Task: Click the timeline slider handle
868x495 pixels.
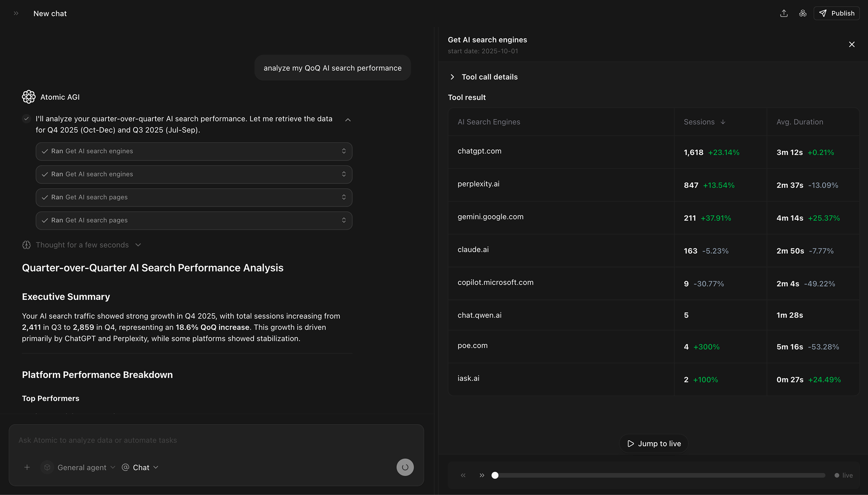Action: pyautogui.click(x=495, y=475)
